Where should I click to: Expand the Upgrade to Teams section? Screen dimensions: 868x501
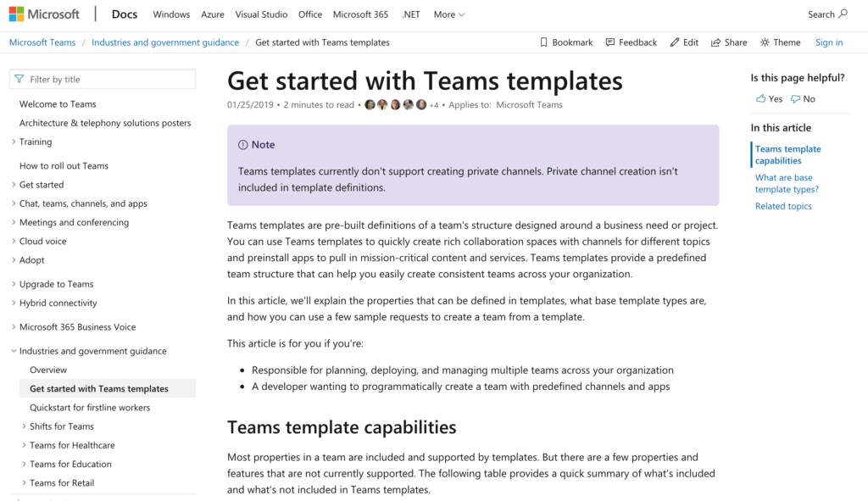point(14,284)
